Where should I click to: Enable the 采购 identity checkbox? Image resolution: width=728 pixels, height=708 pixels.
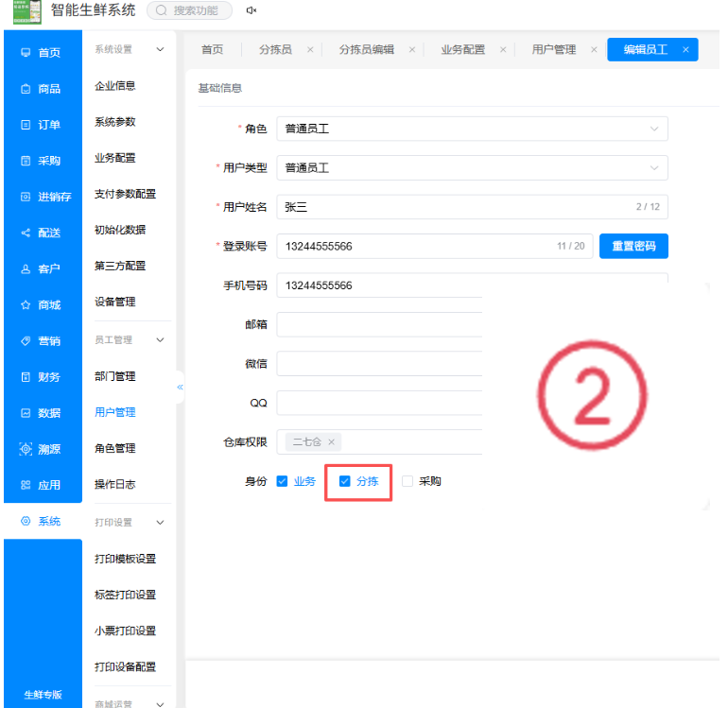[407, 481]
